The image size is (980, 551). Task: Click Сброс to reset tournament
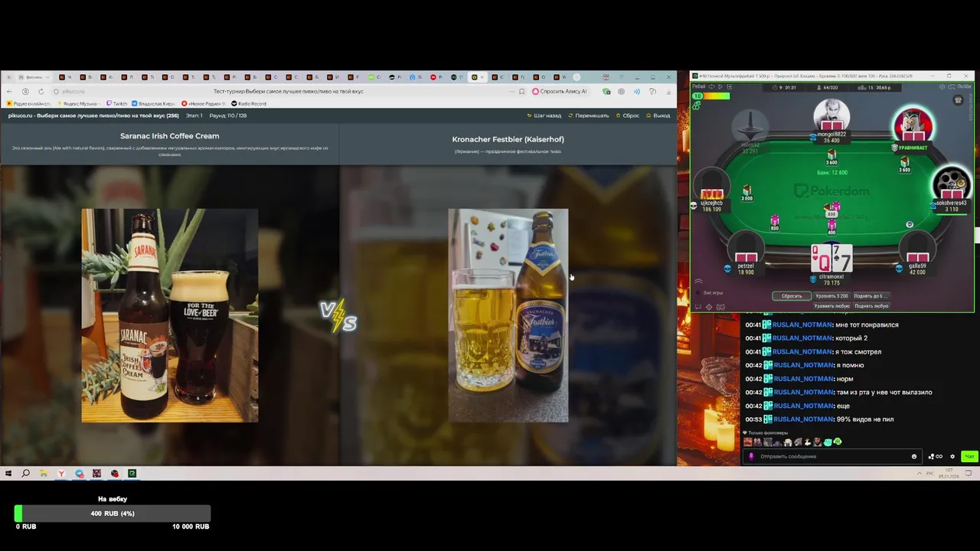[627, 116]
